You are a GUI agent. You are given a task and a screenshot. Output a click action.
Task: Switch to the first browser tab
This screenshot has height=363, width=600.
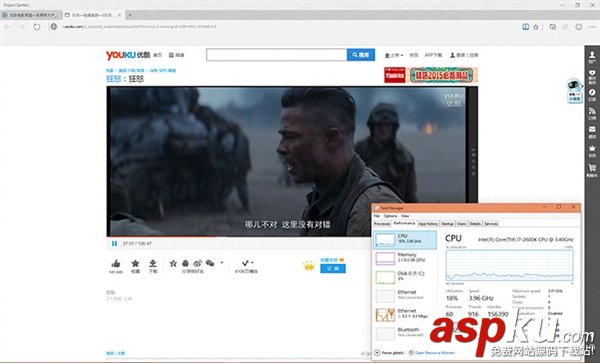[31, 15]
